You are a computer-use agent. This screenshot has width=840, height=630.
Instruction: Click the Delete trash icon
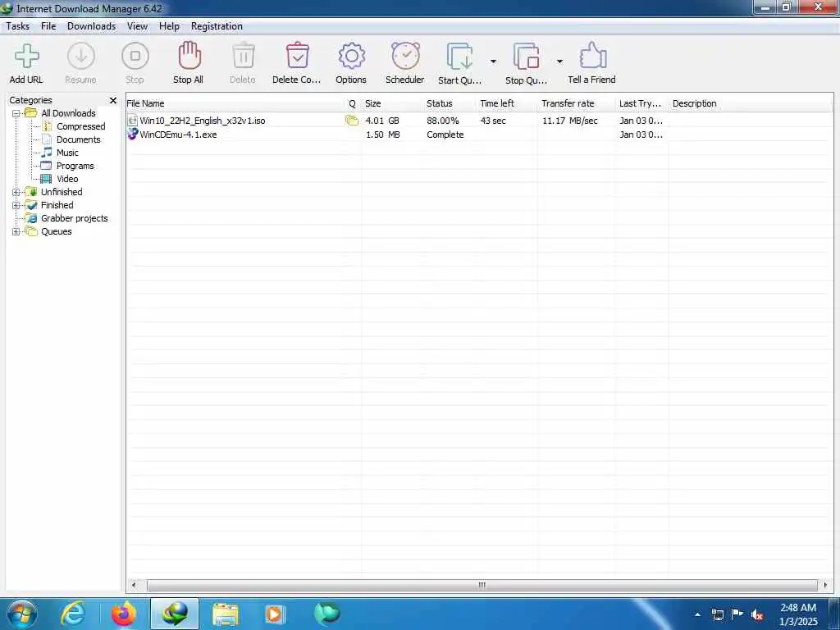coord(243,56)
